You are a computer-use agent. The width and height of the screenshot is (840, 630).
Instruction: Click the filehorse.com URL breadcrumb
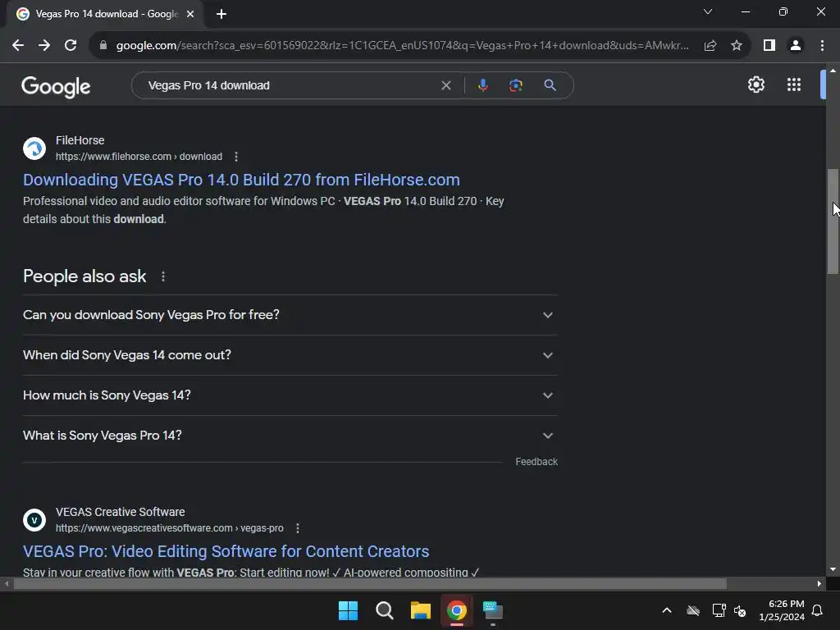pos(139,157)
